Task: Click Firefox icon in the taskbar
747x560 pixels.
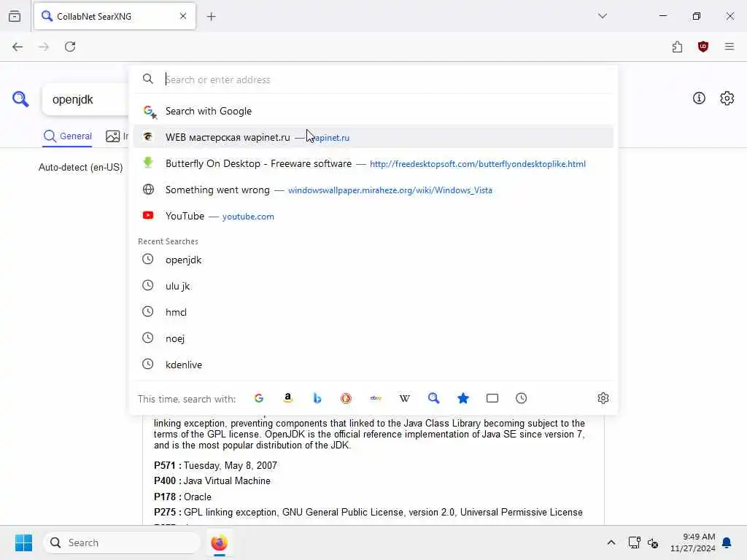Action: [219, 542]
